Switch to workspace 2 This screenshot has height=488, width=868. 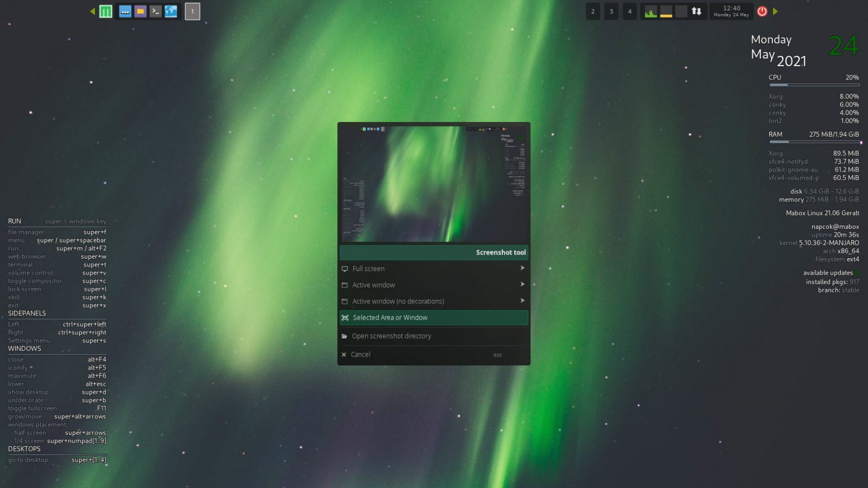593,11
